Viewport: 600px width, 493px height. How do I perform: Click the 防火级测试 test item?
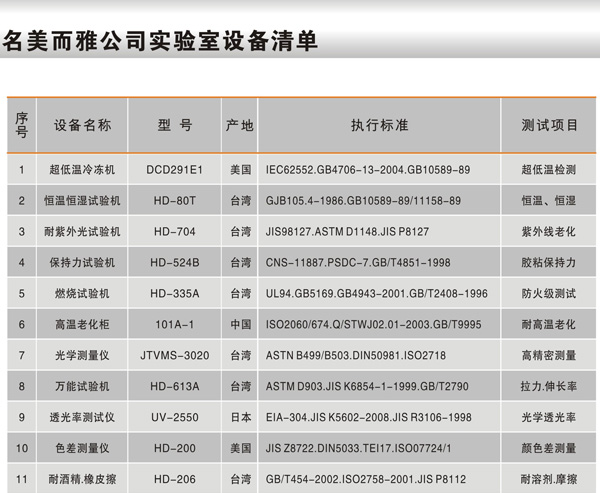click(x=549, y=294)
